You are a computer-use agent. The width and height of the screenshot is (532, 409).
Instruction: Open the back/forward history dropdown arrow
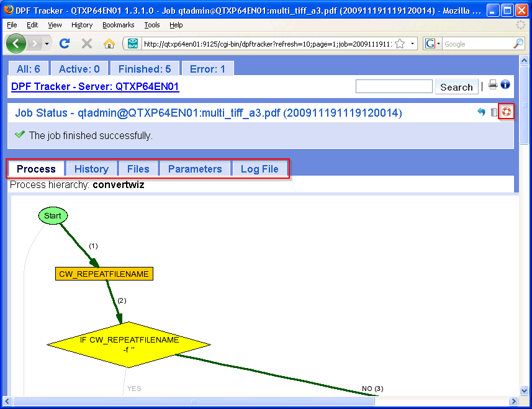(x=47, y=44)
